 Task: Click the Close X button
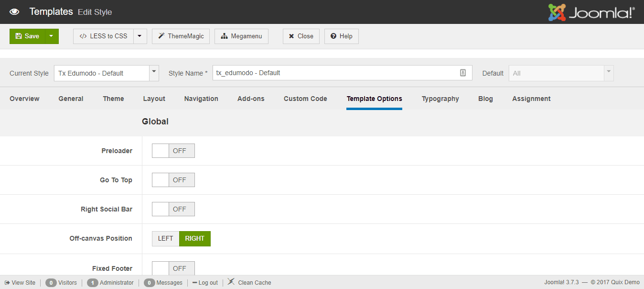(301, 36)
